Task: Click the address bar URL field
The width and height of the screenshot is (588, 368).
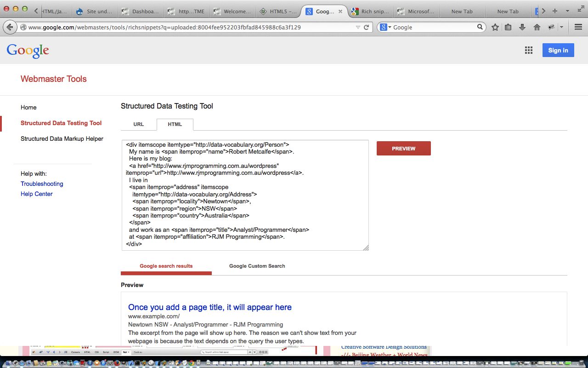Action: [x=188, y=27]
